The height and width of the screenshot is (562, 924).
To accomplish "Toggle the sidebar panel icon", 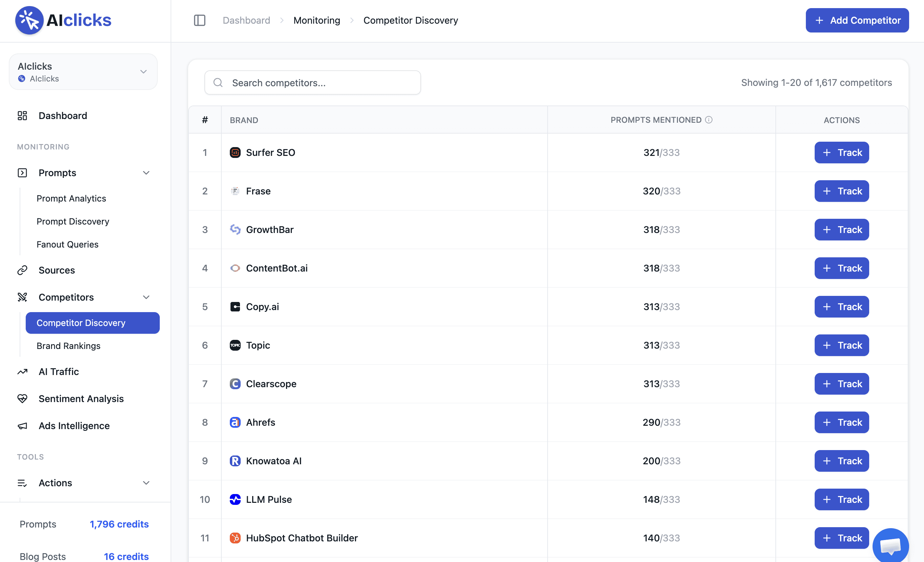I will coord(199,20).
